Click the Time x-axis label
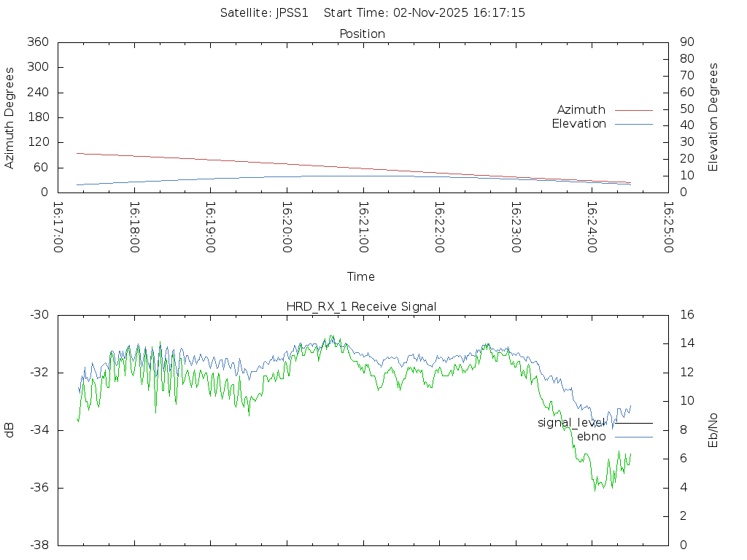 [x=361, y=277]
